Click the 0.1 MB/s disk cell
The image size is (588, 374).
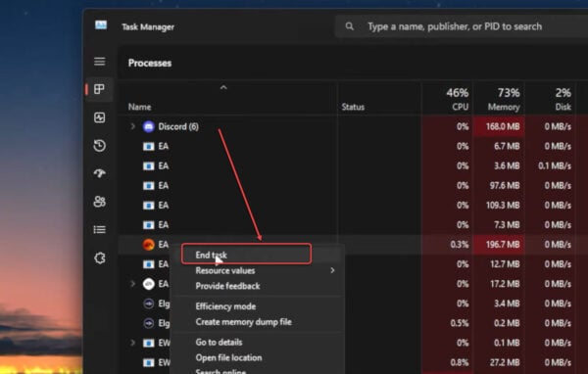coord(551,166)
